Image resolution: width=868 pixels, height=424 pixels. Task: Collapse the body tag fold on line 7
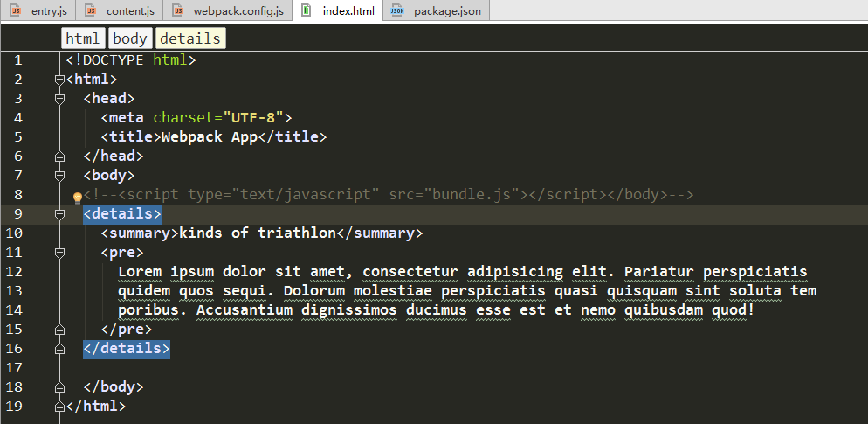(59, 176)
